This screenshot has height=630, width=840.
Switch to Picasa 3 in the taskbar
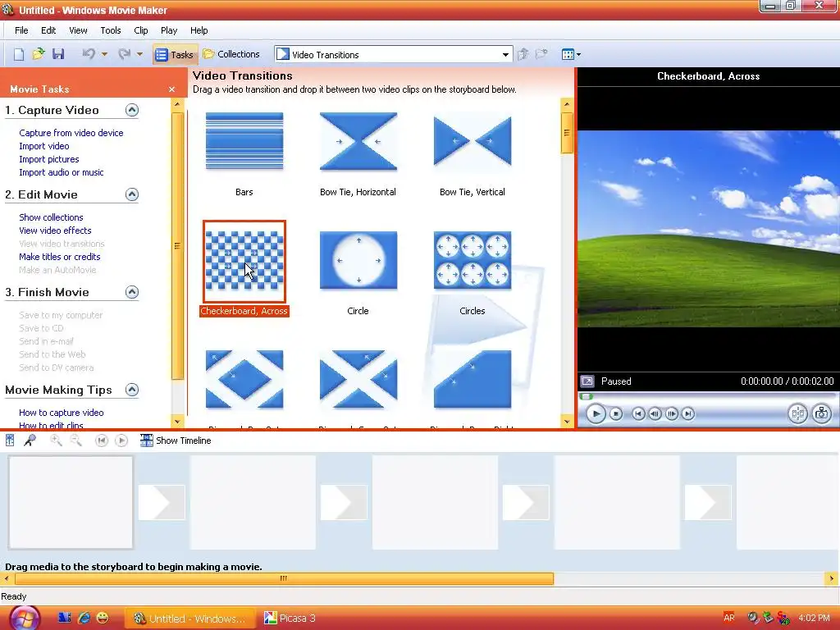[x=290, y=619]
